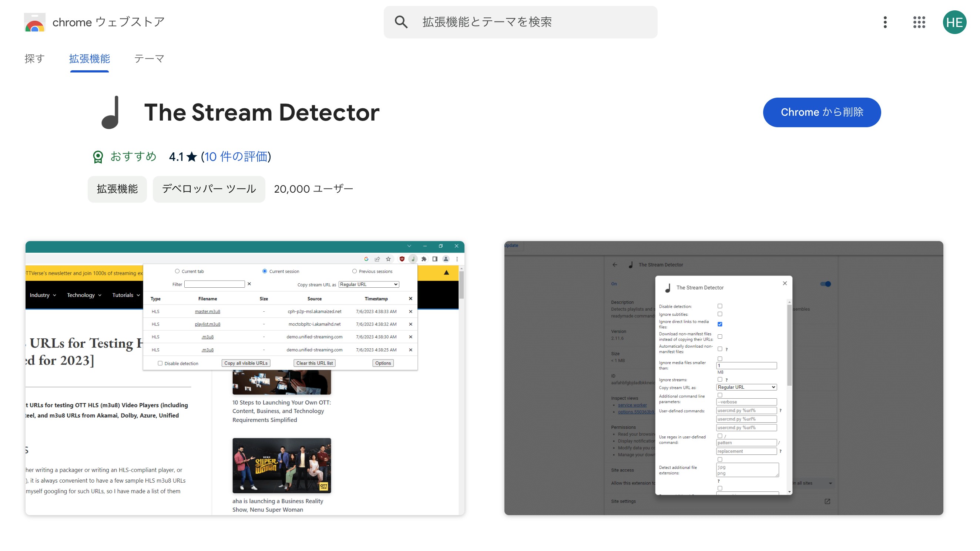980x551 pixels.
Task: Click the back arrow in right preview
Action: pyautogui.click(x=615, y=265)
